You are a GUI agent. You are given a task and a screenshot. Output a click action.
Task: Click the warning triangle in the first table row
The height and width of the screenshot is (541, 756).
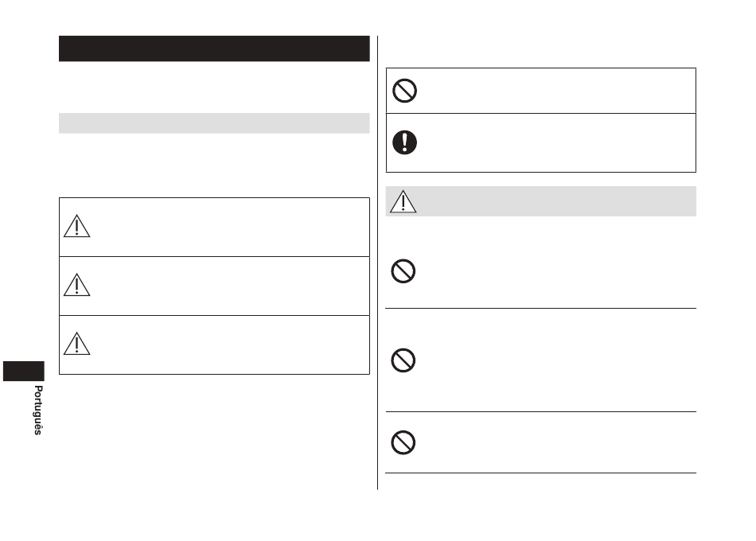pyautogui.click(x=76, y=226)
